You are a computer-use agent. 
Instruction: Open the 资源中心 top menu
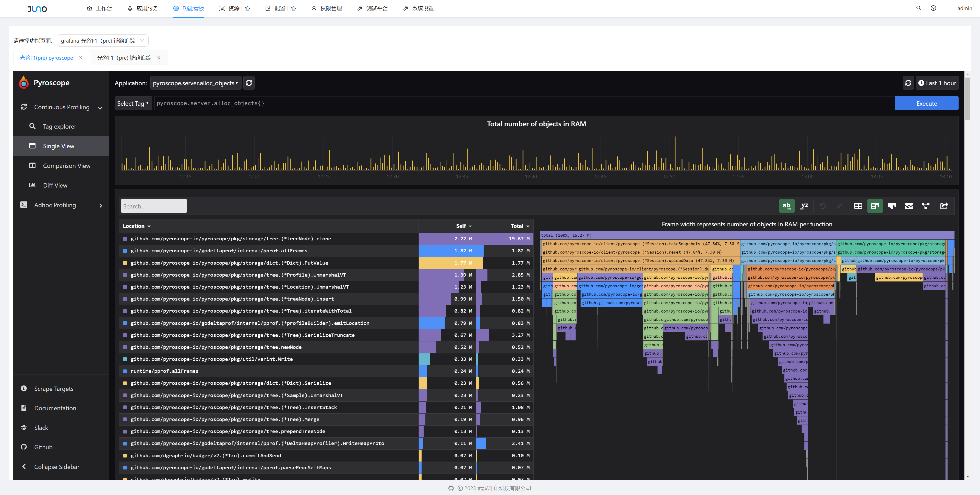[235, 8]
